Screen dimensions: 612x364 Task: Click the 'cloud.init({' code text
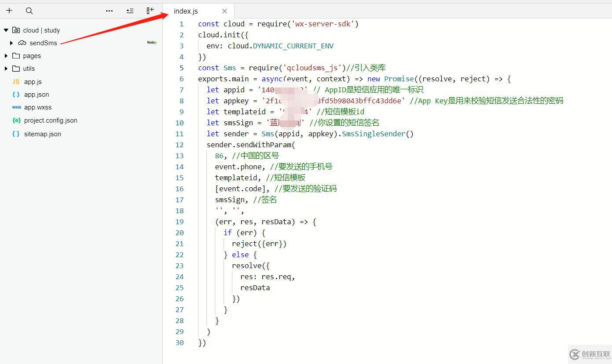point(224,35)
